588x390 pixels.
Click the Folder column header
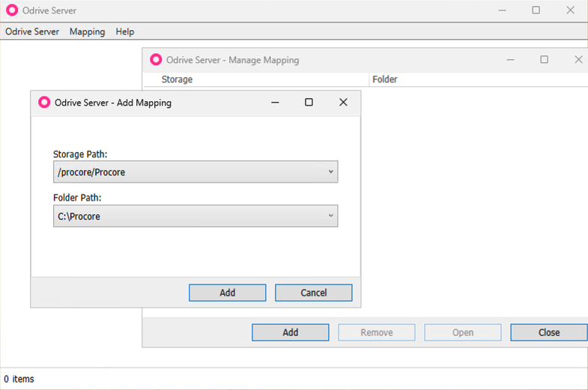(384, 79)
